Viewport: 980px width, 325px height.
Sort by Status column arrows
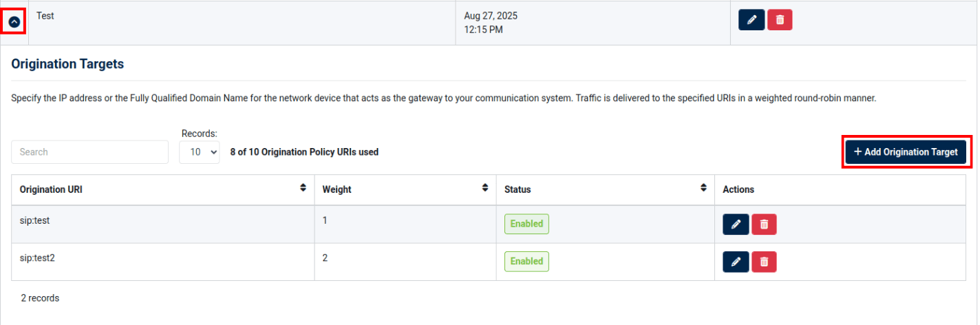coord(703,188)
